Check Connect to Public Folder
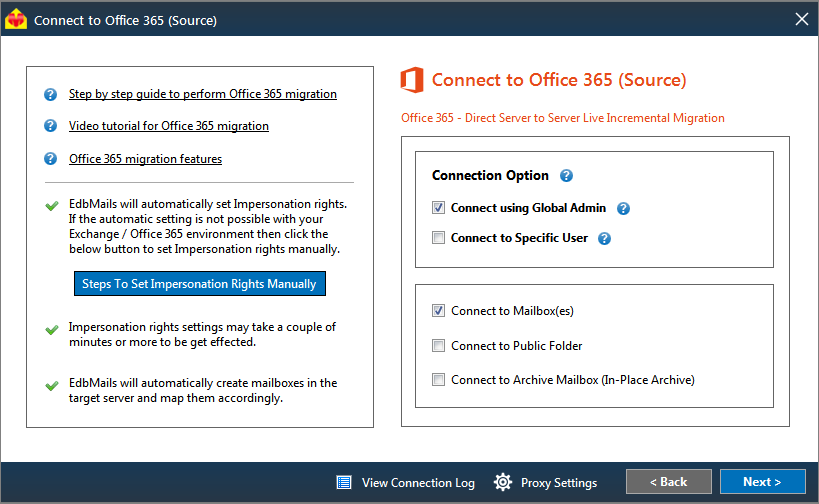 click(x=438, y=345)
